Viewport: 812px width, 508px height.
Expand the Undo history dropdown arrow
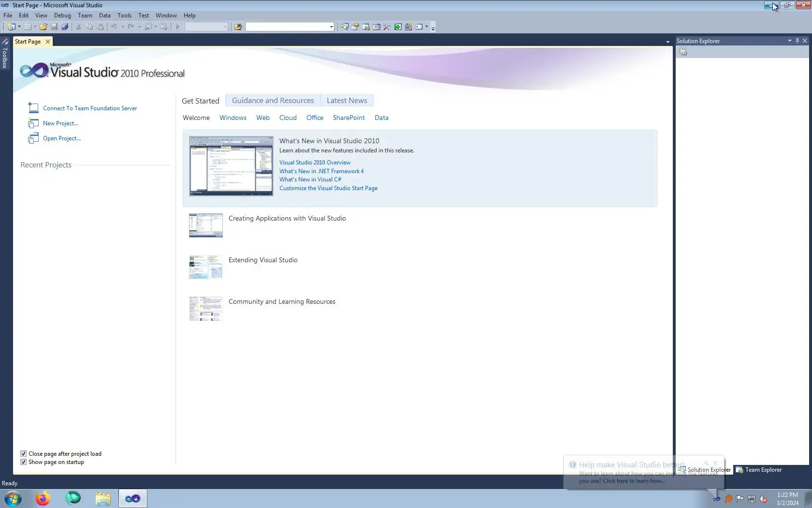(x=122, y=27)
